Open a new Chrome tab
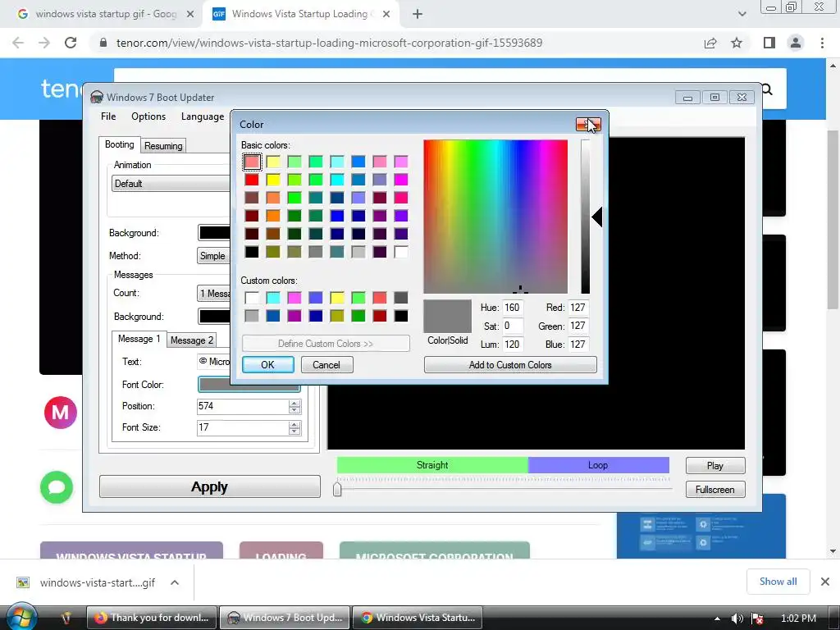This screenshot has width=840, height=630. 418,15
